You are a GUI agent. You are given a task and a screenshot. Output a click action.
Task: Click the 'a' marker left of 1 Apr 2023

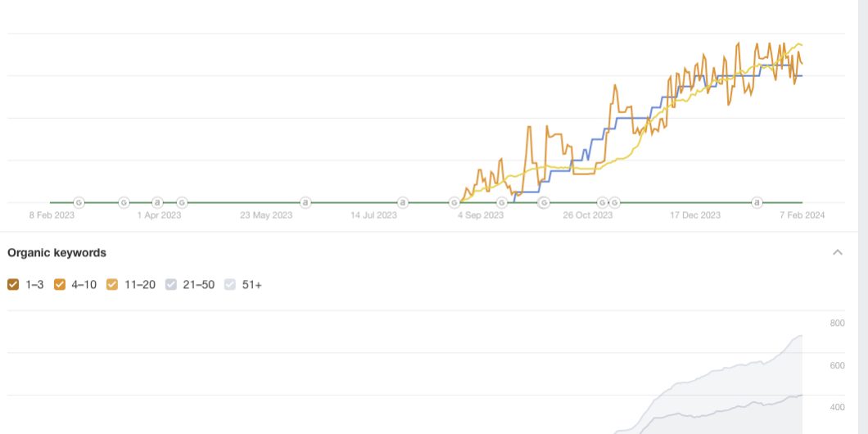[x=157, y=202]
